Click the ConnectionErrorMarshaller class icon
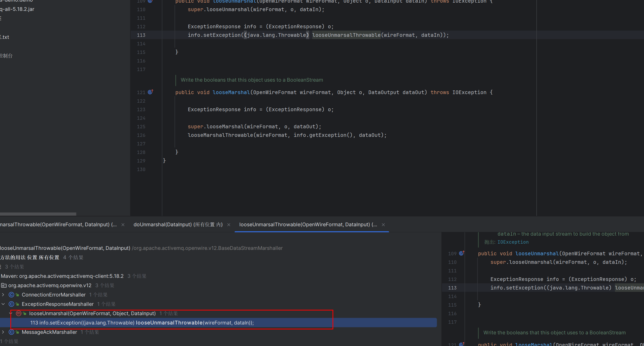The width and height of the screenshot is (644, 346). coord(11,295)
